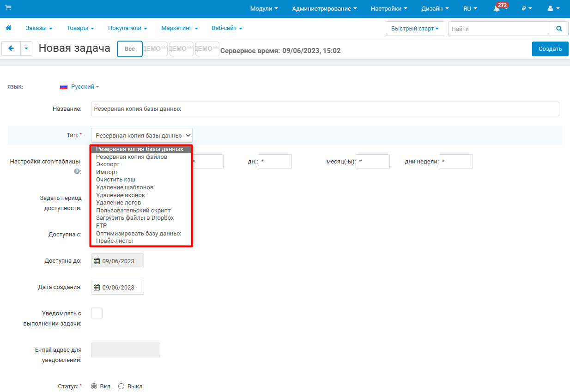Screen dimensions: 570x392
Task: Open the user account icon menu
Action: (x=553, y=8)
